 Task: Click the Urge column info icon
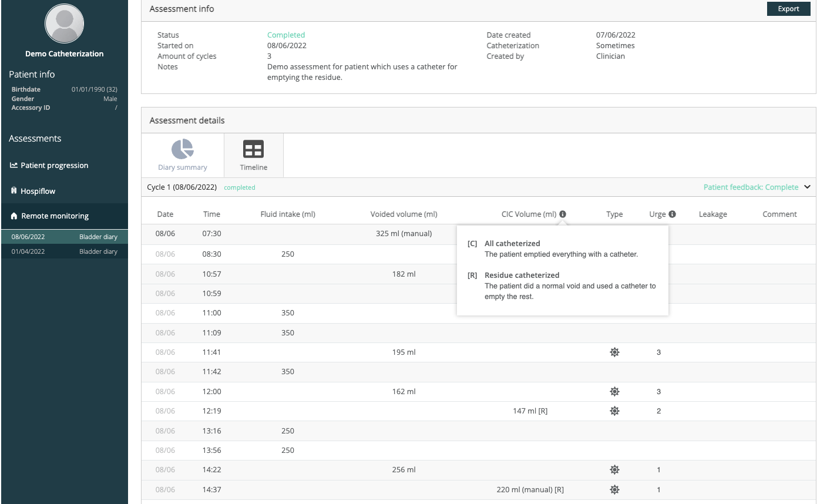[x=672, y=214]
